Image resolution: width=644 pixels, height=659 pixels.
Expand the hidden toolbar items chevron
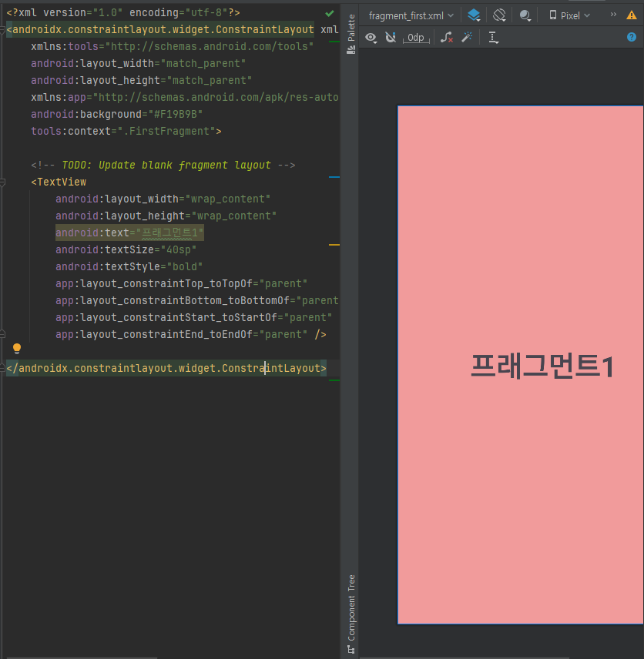tap(613, 15)
